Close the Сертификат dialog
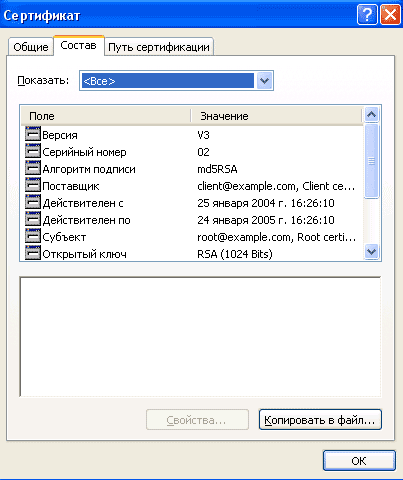 click(x=390, y=15)
